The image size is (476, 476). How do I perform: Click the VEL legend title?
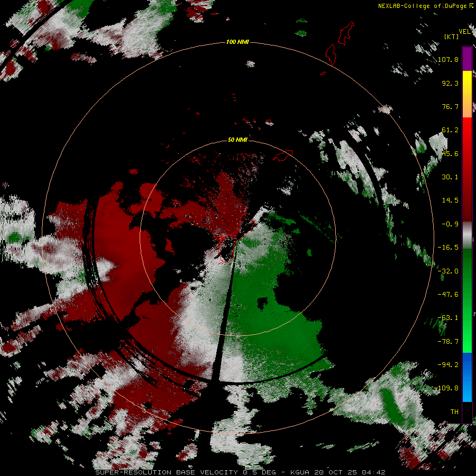point(464,32)
